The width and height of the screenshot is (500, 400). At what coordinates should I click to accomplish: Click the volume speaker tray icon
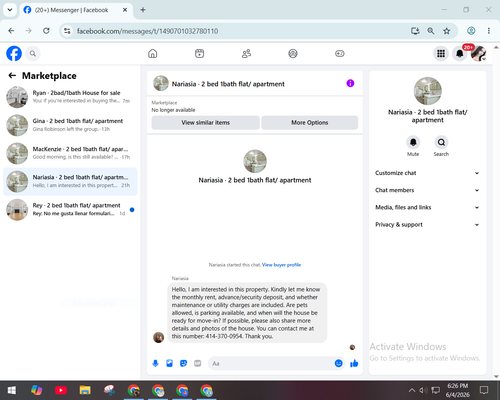pos(423,390)
